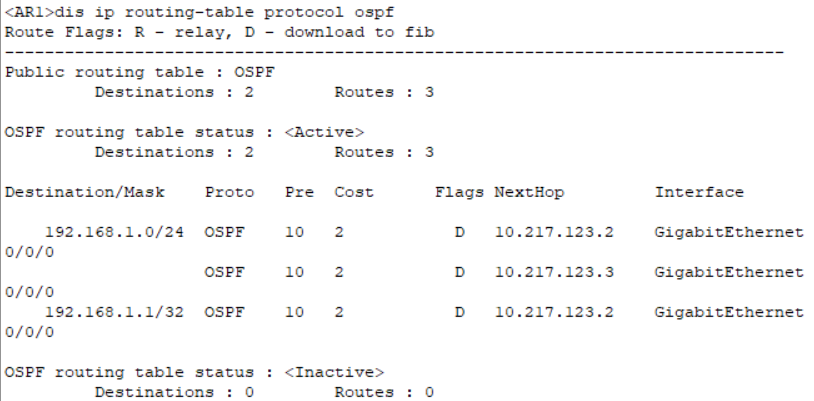Click the <Inactive> status text
The height and width of the screenshot is (401, 814).
pyautogui.click(x=334, y=372)
